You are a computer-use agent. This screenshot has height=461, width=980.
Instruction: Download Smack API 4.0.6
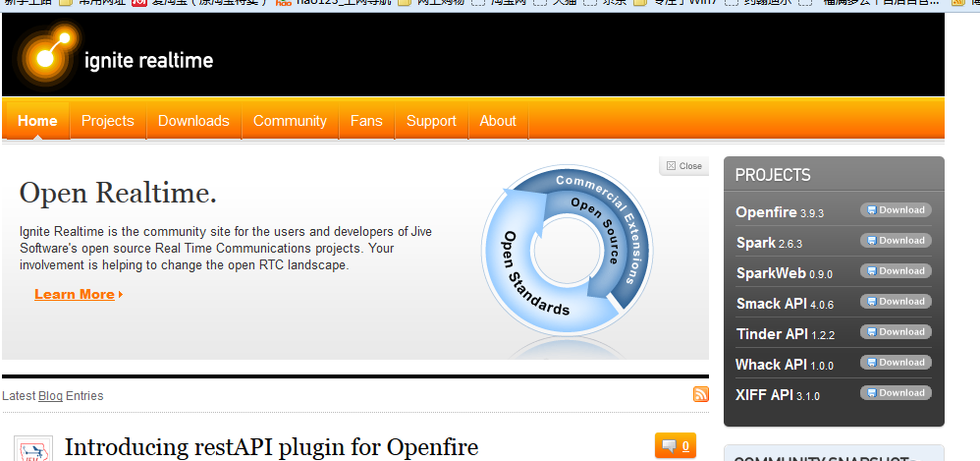[895, 302]
